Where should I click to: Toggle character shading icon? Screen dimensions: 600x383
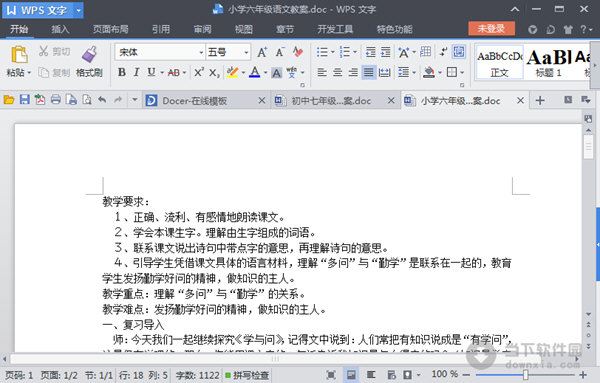coord(277,72)
